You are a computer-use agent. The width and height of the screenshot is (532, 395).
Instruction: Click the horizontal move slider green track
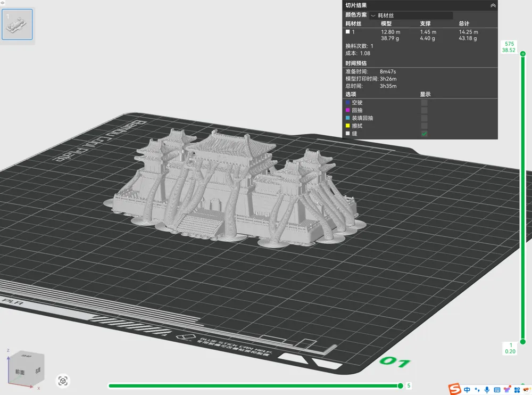tap(253, 386)
